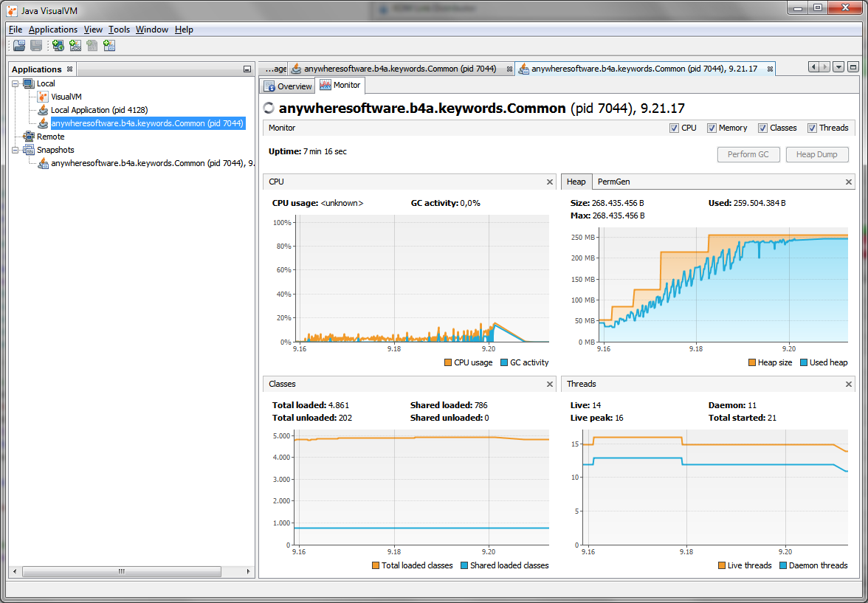Screen dimensions: 868x603
Task: Switch to the PermGen tab
Action: pos(613,182)
